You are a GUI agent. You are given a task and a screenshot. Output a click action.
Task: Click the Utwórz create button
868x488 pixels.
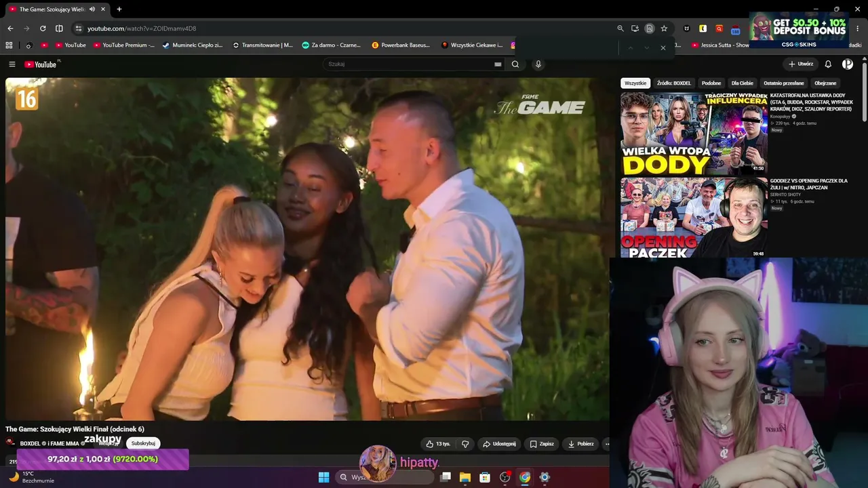[801, 64]
